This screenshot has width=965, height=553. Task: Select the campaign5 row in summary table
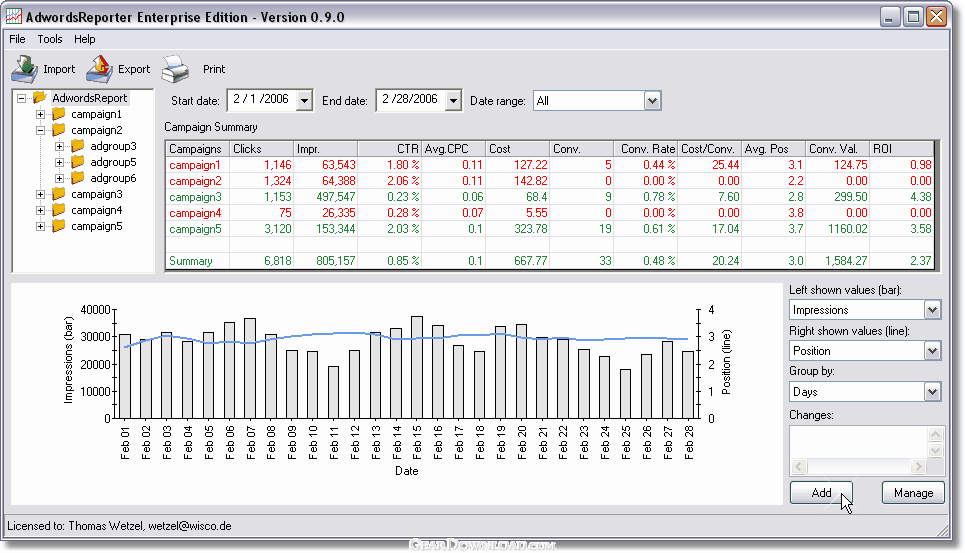pyautogui.click(x=550, y=229)
